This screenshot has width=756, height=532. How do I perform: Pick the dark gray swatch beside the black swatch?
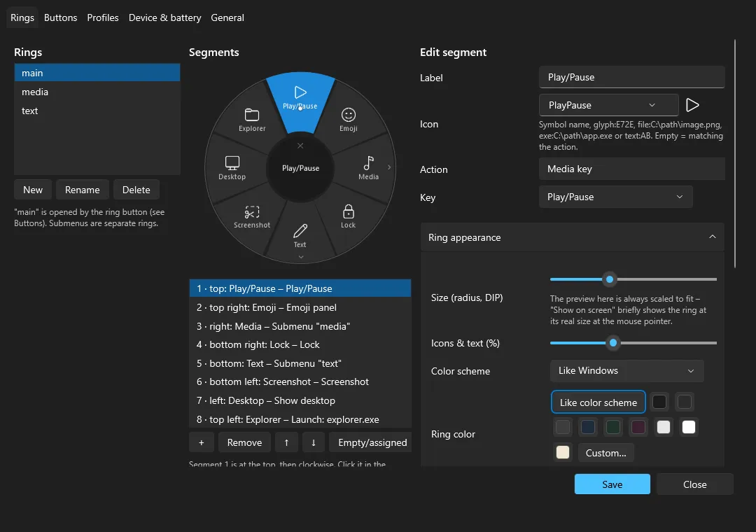click(x=684, y=402)
